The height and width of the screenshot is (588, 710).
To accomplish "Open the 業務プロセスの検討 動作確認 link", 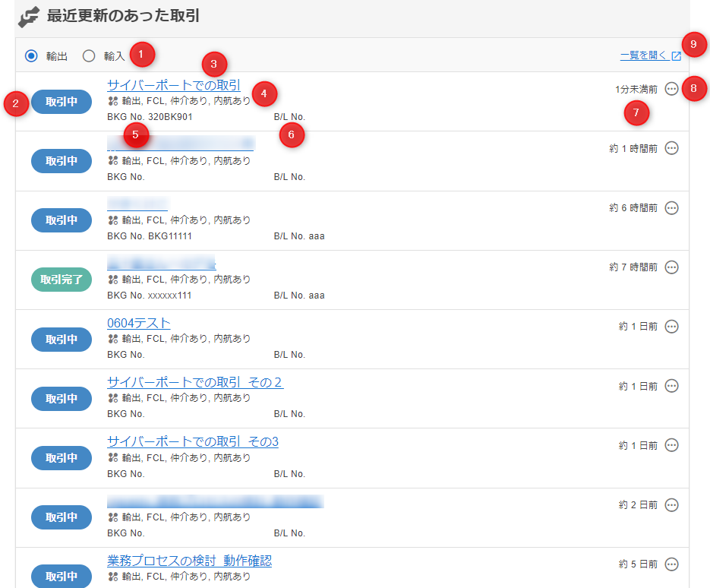I will 189,561.
